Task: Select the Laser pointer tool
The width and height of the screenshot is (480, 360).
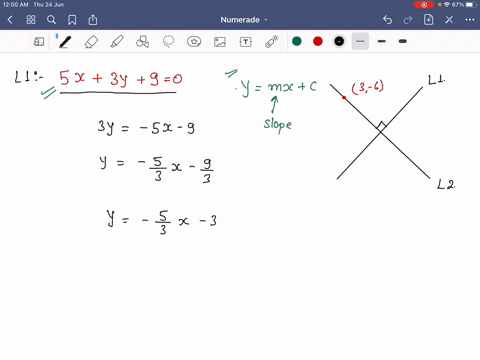Action: click(272, 42)
